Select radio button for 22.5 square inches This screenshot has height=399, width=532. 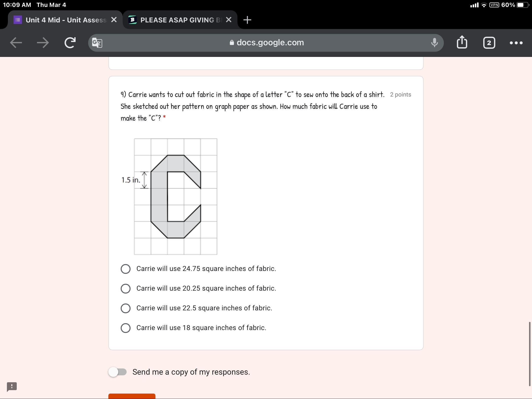(x=126, y=308)
